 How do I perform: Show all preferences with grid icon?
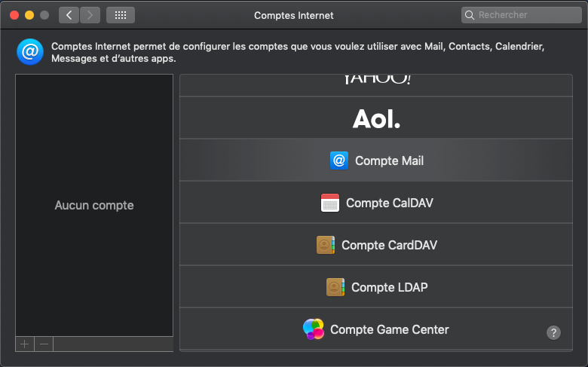pyautogui.click(x=120, y=15)
